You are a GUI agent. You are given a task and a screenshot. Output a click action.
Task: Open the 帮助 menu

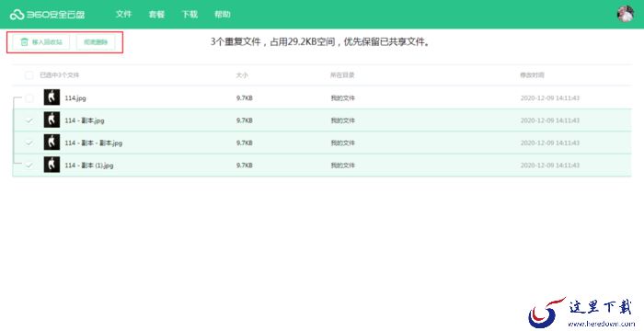[223, 14]
